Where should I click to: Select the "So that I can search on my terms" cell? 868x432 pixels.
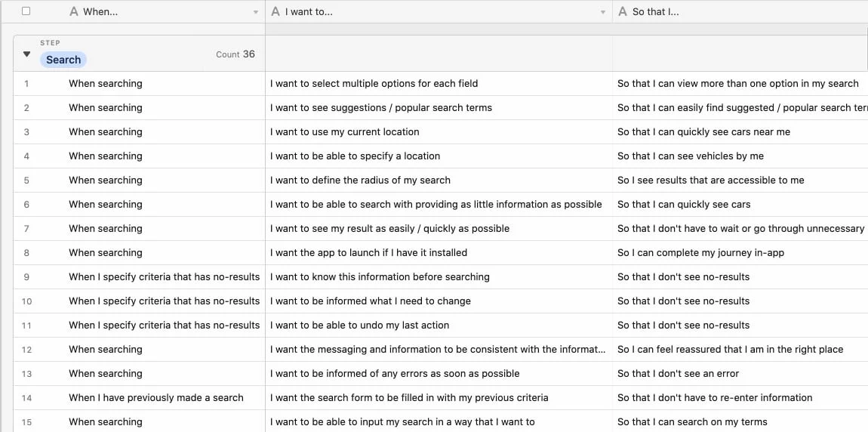coord(692,422)
